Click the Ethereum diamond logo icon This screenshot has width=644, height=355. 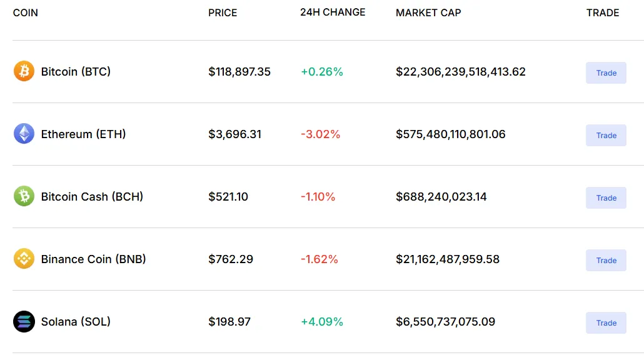coord(24,134)
